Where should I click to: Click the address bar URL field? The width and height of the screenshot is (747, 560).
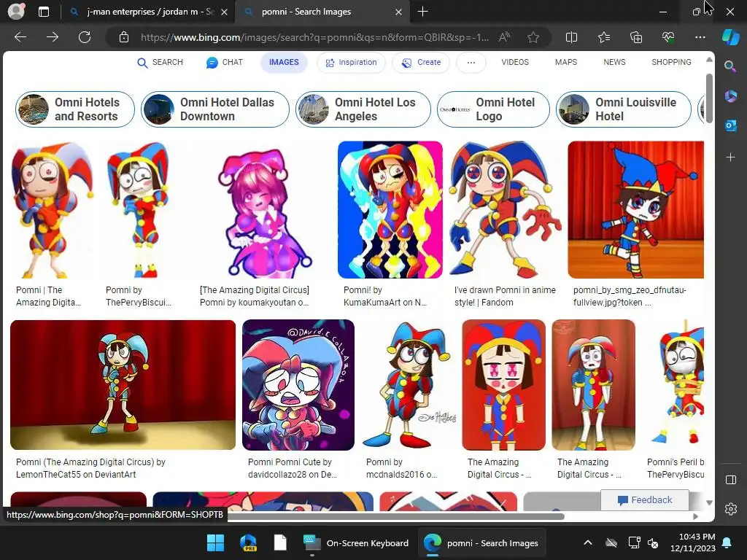[x=314, y=37]
